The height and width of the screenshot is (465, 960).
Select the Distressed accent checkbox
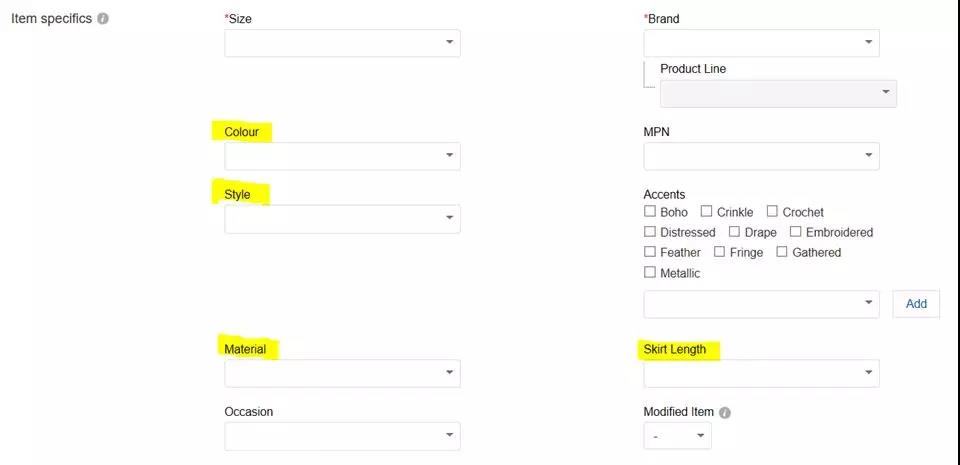[650, 232]
